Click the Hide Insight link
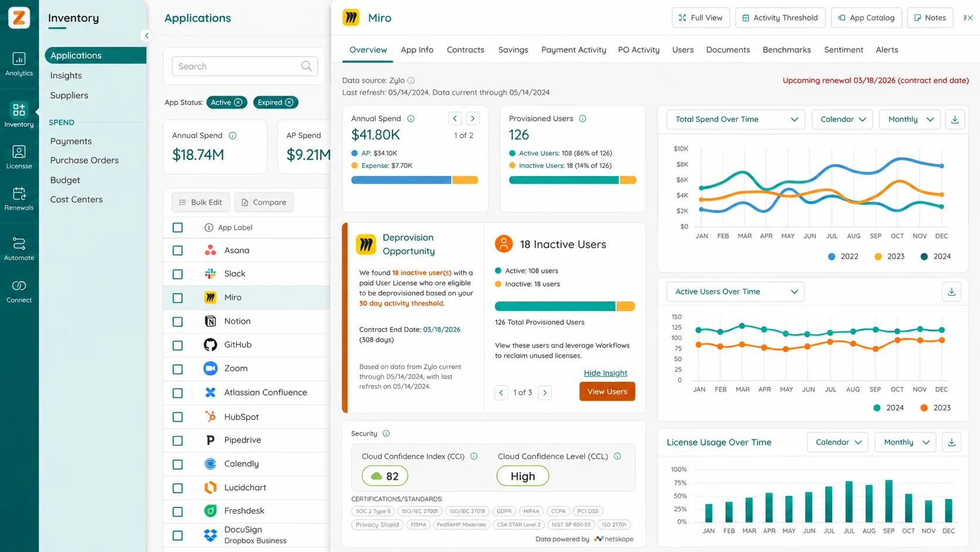Viewport: 980px width, 552px height. click(x=605, y=373)
